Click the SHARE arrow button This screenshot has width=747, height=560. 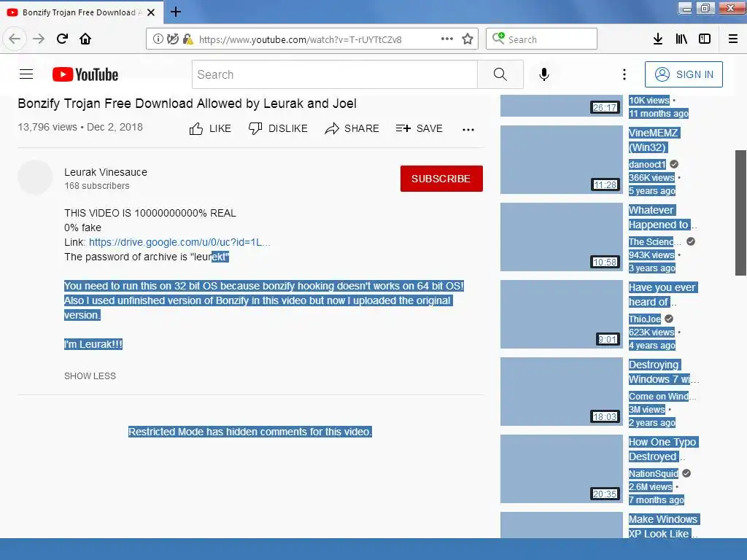352,128
